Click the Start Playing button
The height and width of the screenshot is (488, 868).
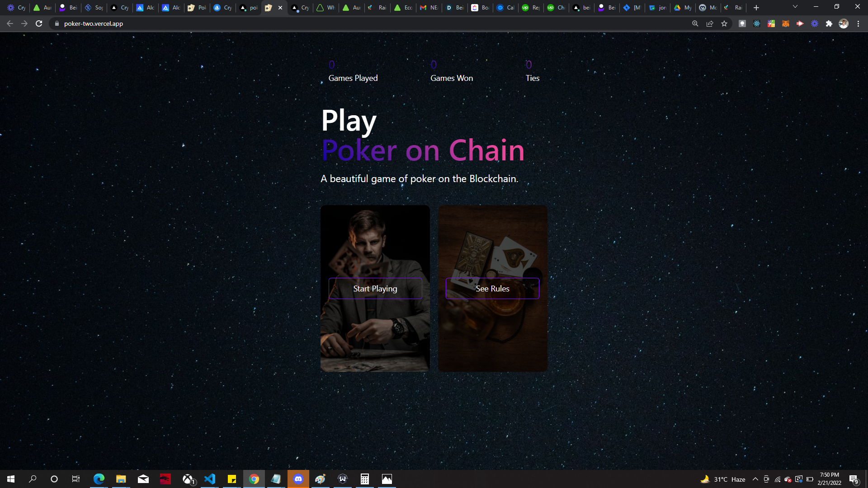pyautogui.click(x=375, y=288)
